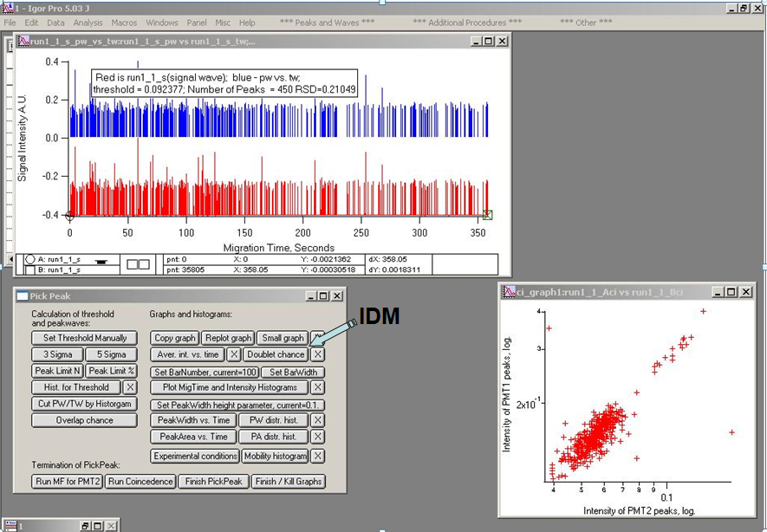Click the X button beside Mobility histogram
The height and width of the screenshot is (532, 767).
318,457
